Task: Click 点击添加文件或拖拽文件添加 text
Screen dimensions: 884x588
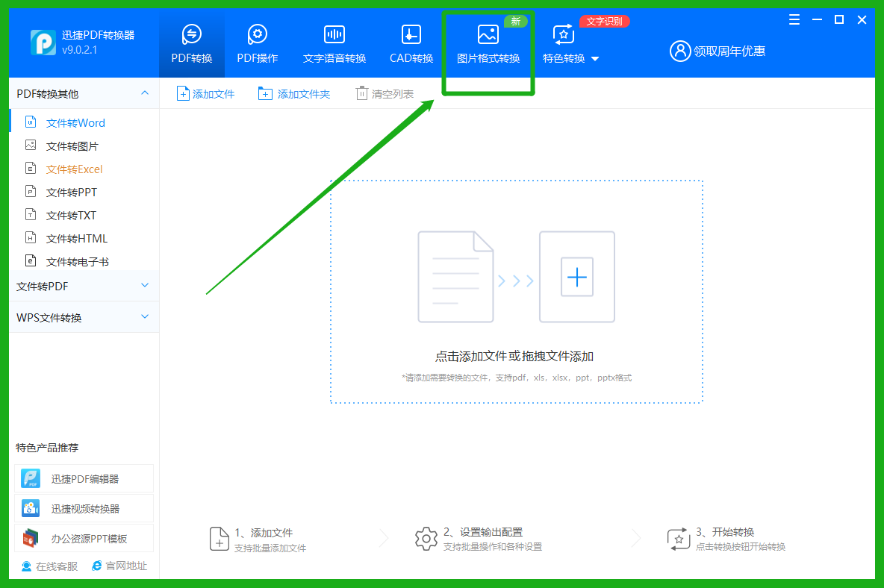Action: (x=514, y=357)
